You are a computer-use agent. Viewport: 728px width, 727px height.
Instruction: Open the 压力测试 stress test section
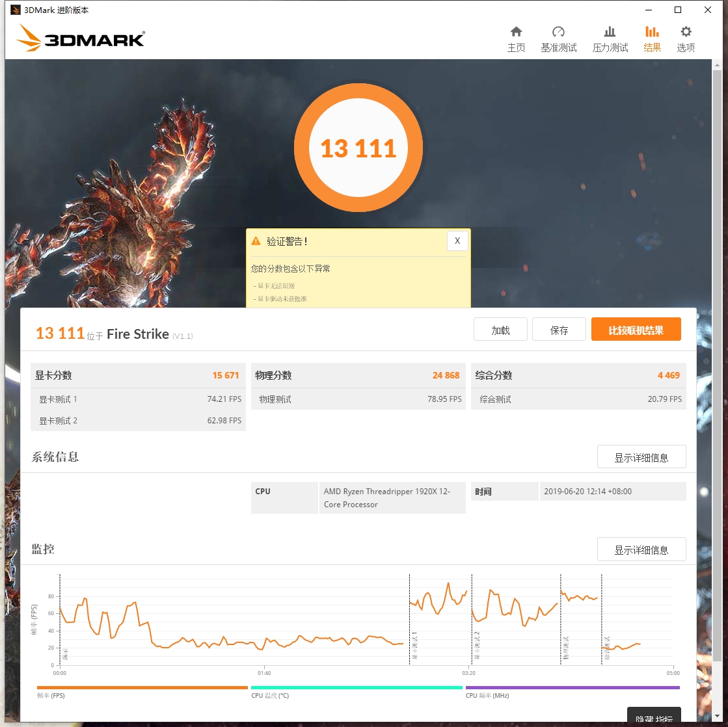(x=610, y=38)
